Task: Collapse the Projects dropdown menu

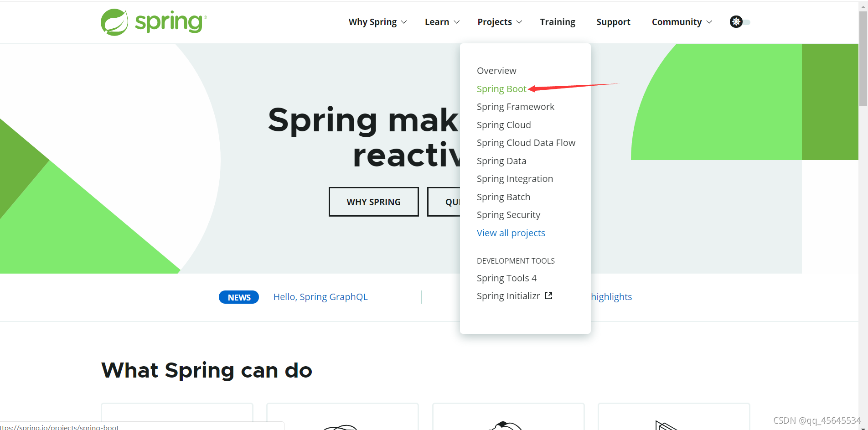Action: click(x=500, y=22)
